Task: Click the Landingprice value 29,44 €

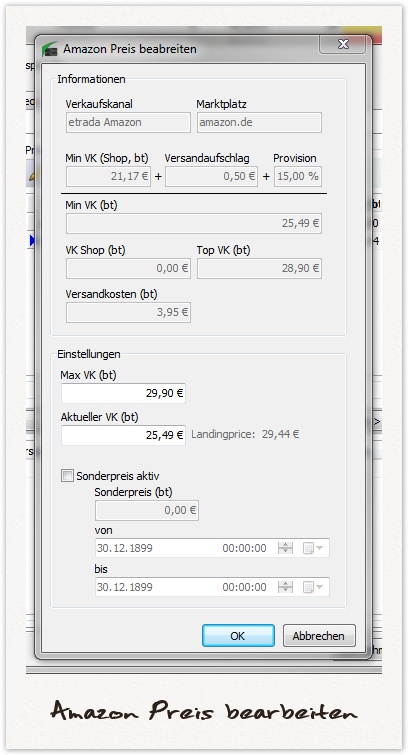Action: [x=280, y=434]
